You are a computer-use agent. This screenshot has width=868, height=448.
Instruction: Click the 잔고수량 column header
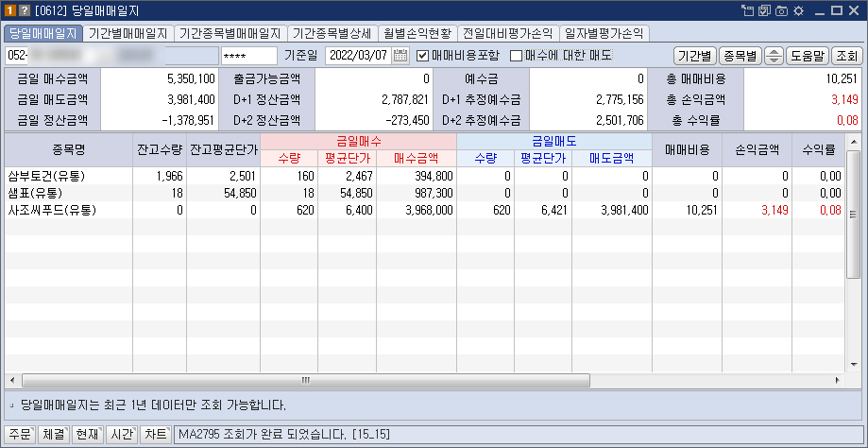point(160,149)
